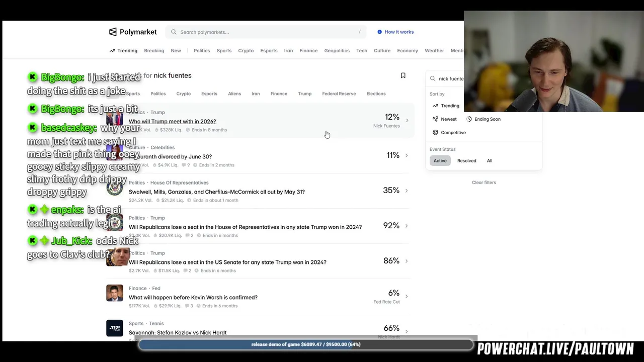The image size is (644, 362).
Task: Filter results by Aliens tag
Action: 234,94
